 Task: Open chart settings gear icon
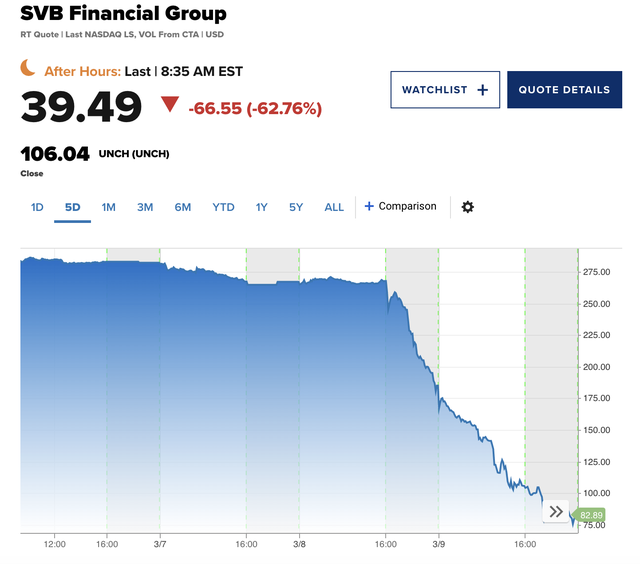[467, 207]
